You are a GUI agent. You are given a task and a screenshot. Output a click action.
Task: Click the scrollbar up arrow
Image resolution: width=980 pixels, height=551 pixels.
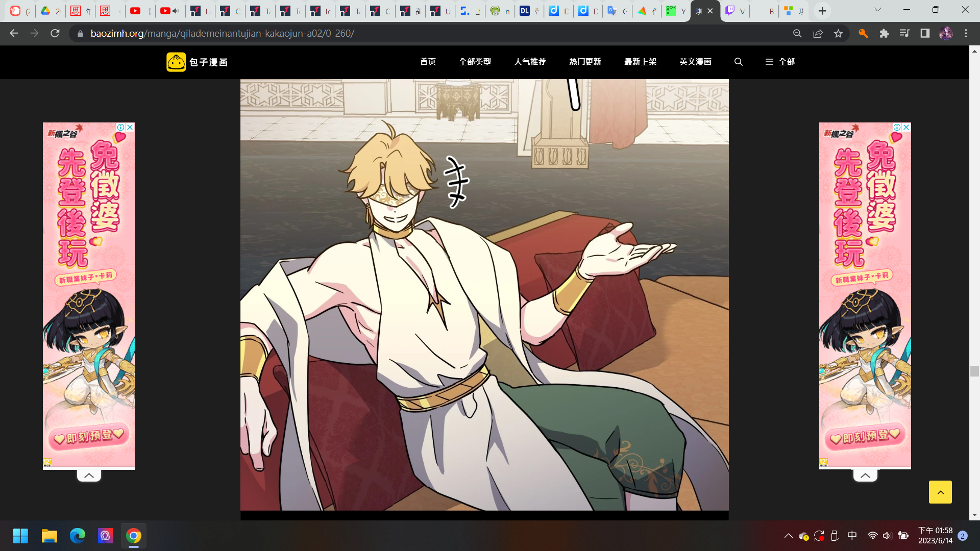tap(974, 51)
